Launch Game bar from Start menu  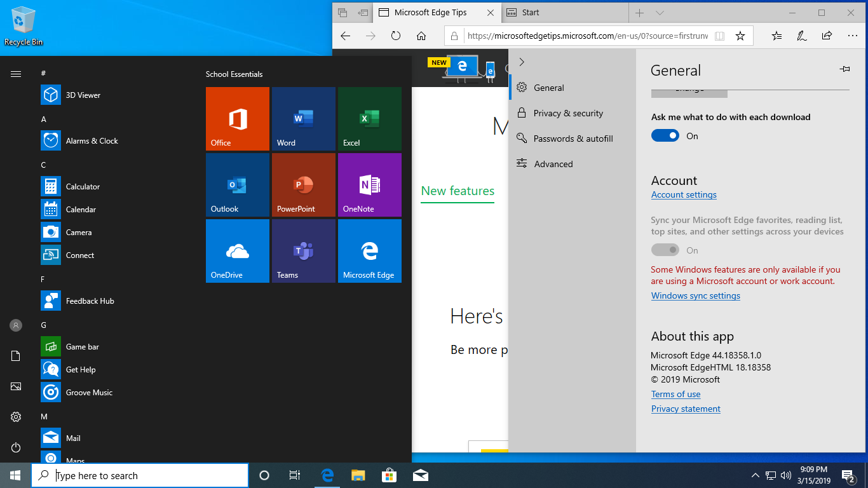(x=114, y=347)
